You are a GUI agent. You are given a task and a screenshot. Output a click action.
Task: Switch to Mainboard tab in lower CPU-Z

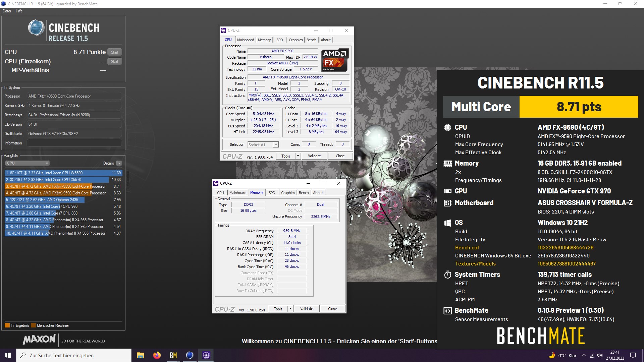point(238,193)
